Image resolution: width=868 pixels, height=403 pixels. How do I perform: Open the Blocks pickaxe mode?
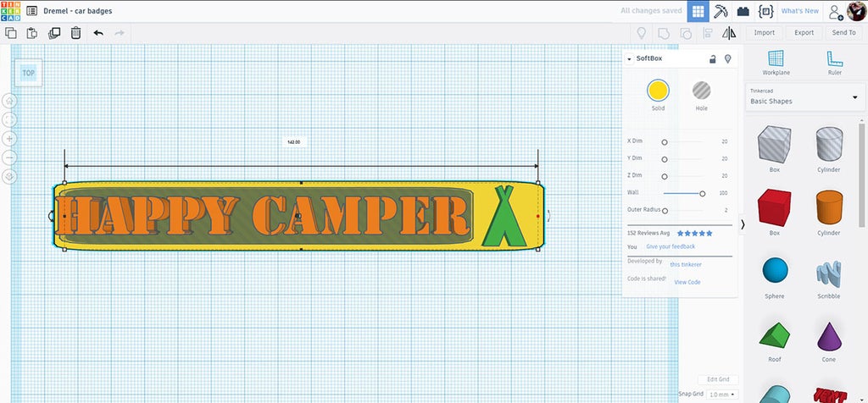(x=721, y=11)
